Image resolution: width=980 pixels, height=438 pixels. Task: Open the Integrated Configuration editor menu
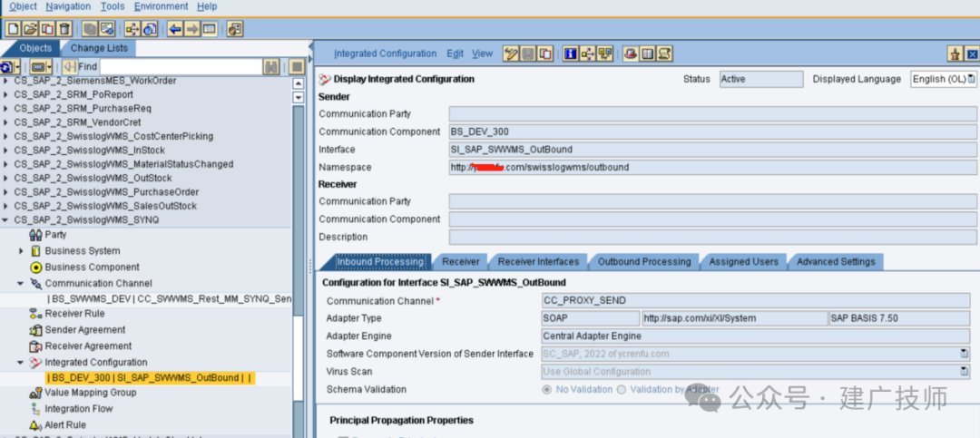[x=385, y=54]
